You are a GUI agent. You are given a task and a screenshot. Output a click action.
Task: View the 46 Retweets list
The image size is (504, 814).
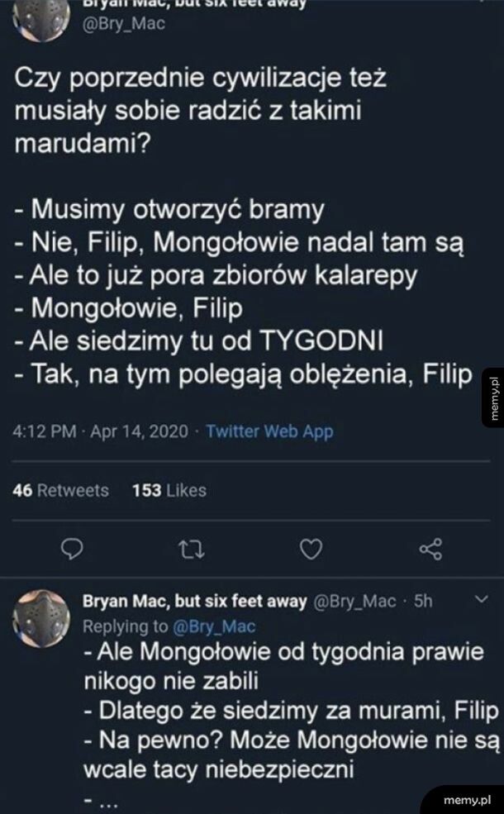point(62,490)
